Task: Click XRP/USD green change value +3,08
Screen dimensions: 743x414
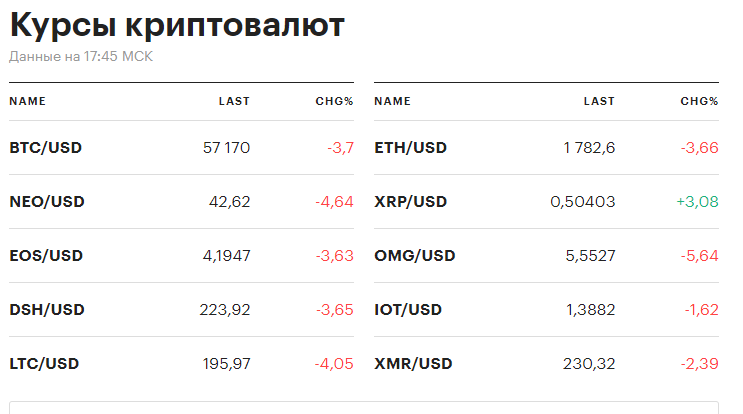Action: pos(697,202)
